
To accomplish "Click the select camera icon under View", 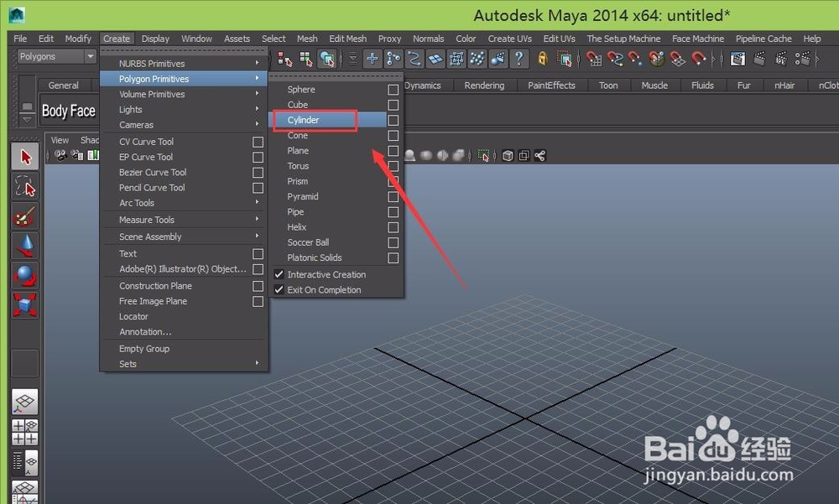I will pos(60,155).
